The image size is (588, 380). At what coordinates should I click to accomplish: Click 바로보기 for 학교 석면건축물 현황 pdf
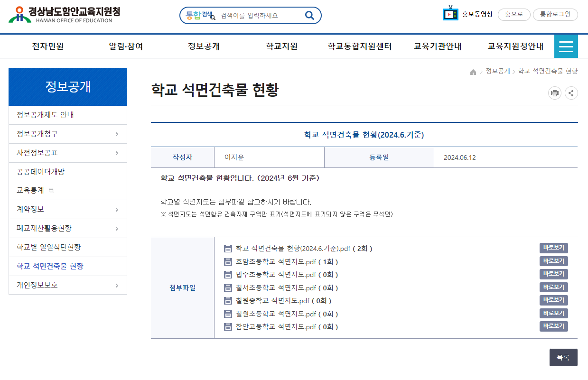tap(553, 248)
